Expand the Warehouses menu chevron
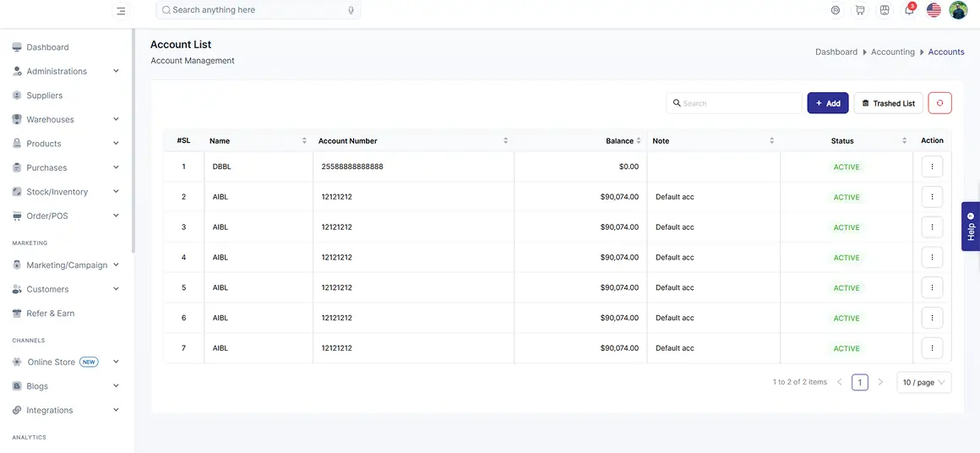Image resolution: width=980 pixels, height=453 pixels. tap(117, 119)
